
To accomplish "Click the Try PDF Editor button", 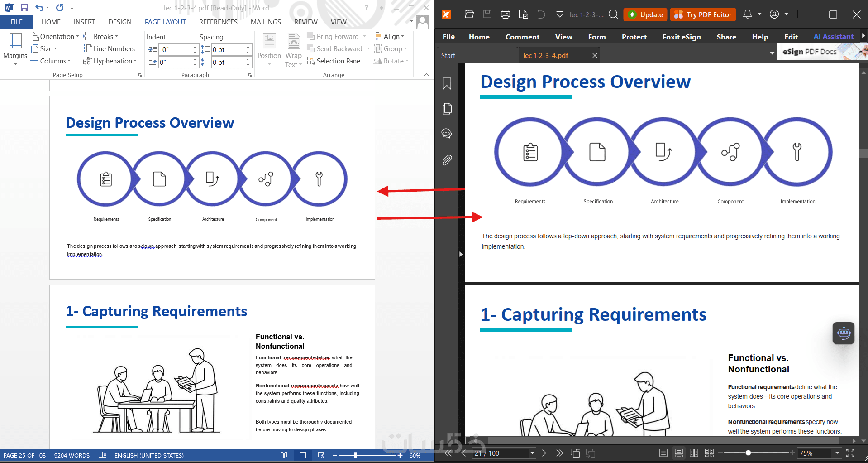I will 703,14.
